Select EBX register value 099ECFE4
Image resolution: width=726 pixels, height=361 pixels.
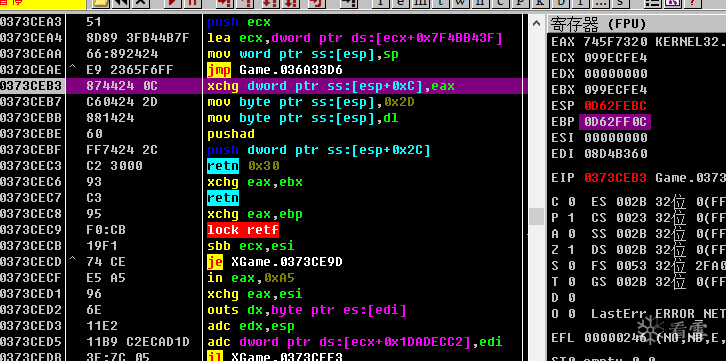tap(616, 90)
